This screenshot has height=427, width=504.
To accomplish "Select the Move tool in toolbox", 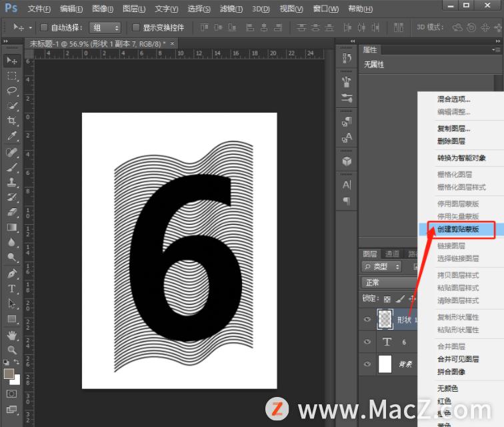I will (x=12, y=61).
